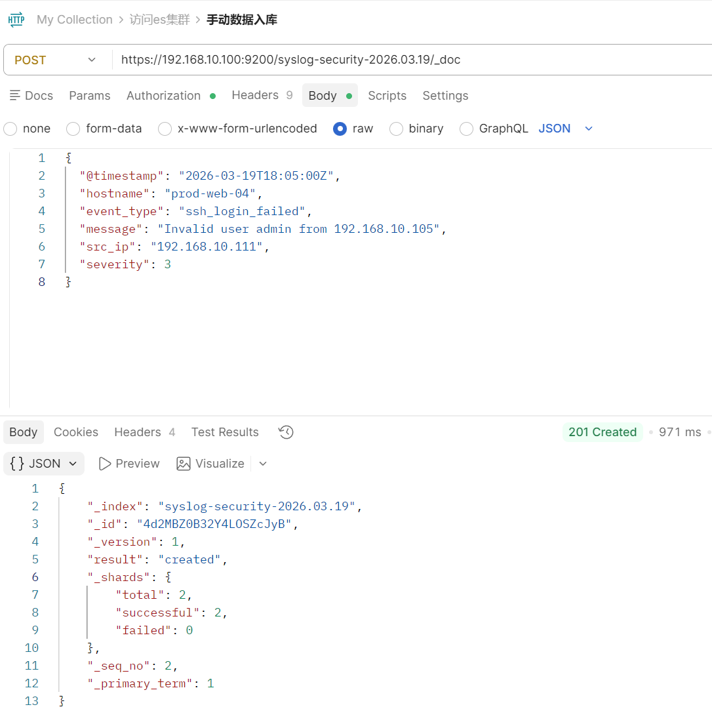
Task: Select the none body radio option
Action: click(10, 129)
